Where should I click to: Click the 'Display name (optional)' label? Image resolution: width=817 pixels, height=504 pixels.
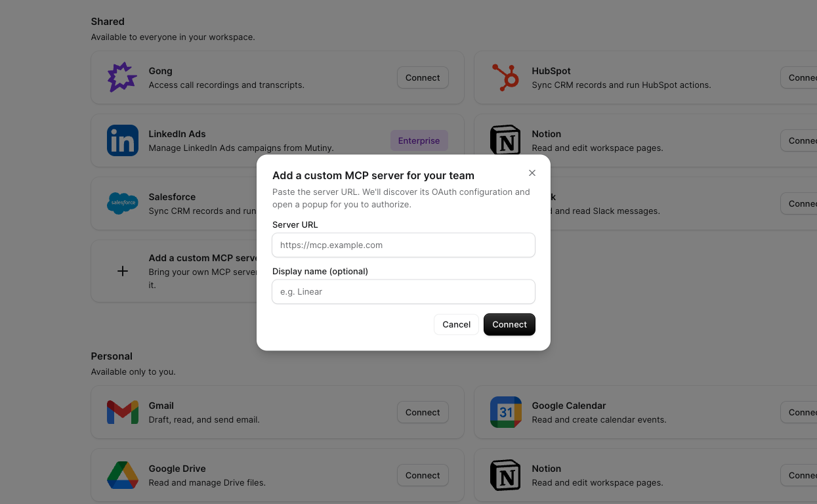coord(320,271)
